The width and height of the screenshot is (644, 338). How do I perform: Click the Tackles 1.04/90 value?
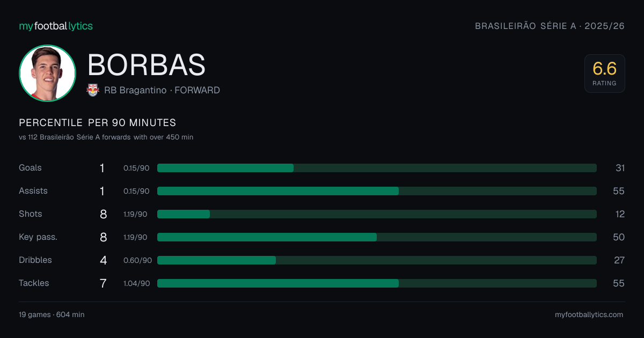pyautogui.click(x=137, y=283)
